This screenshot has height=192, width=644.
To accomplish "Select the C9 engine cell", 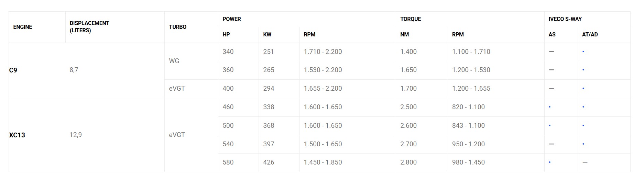I will [x=13, y=70].
